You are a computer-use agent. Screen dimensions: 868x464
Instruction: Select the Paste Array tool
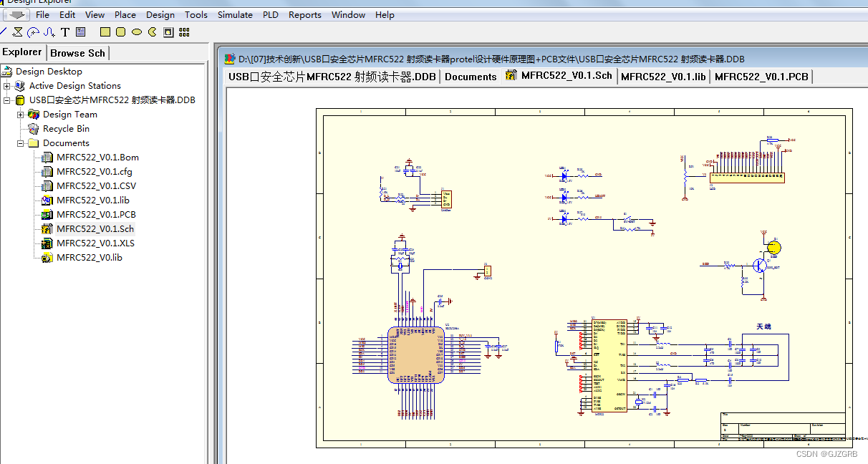(184, 32)
